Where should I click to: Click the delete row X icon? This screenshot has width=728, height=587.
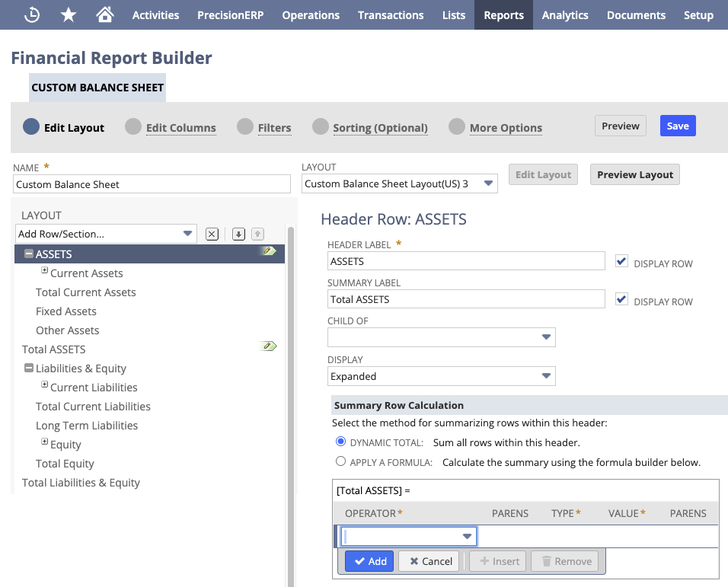coord(212,234)
